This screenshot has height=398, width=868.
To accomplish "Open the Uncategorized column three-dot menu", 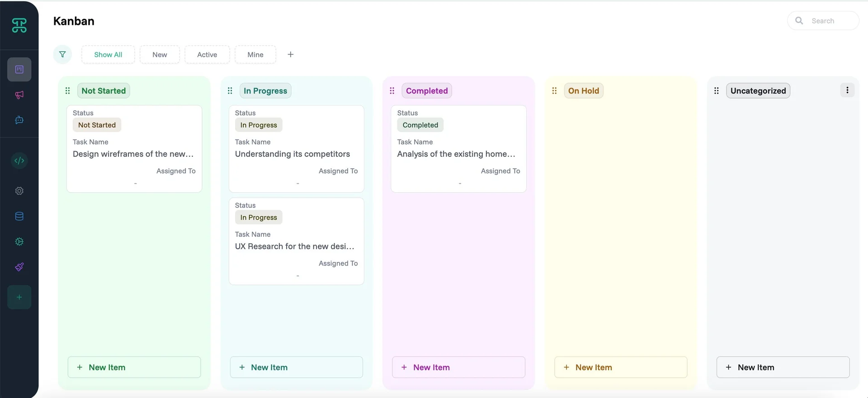I will click(847, 90).
